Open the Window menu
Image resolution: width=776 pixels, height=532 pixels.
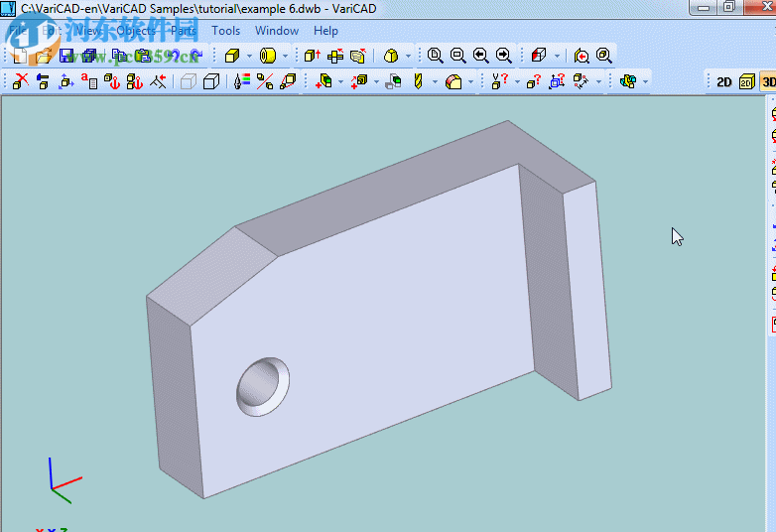pos(277,31)
